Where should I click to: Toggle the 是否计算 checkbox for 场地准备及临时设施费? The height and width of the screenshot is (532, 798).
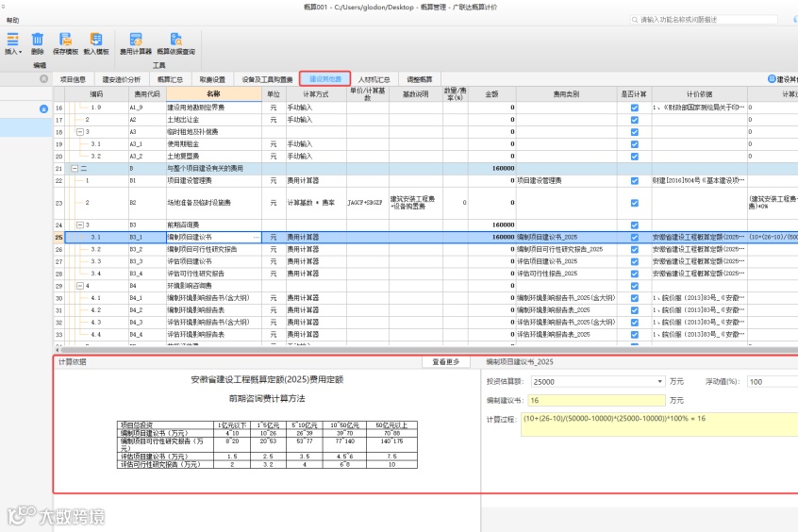click(634, 203)
